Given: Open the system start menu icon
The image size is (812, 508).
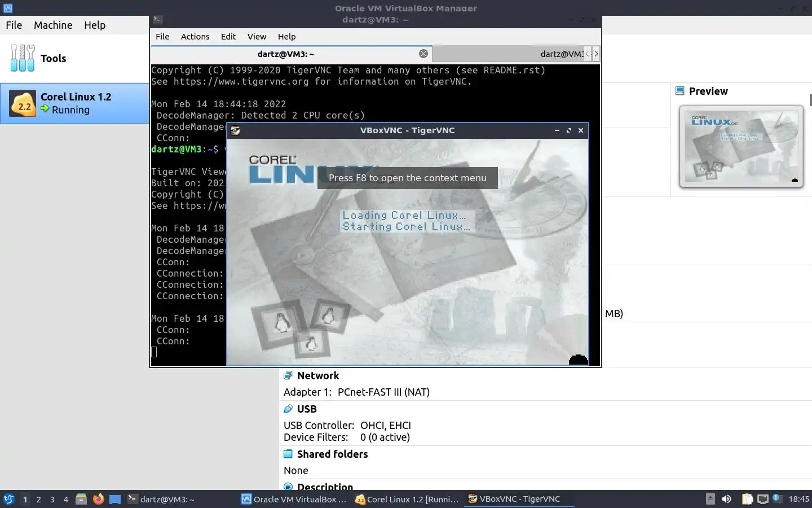Looking at the screenshot, I should (x=8, y=499).
